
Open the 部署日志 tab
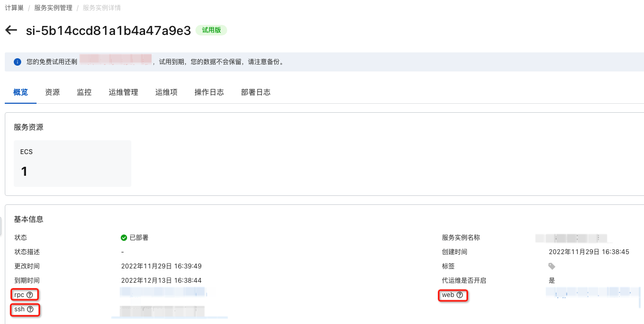256,92
